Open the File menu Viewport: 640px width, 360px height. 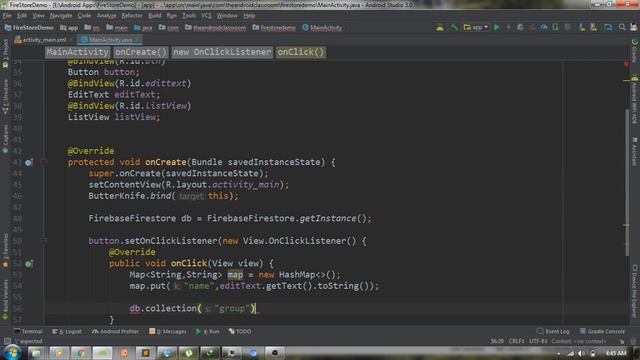[7, 16]
